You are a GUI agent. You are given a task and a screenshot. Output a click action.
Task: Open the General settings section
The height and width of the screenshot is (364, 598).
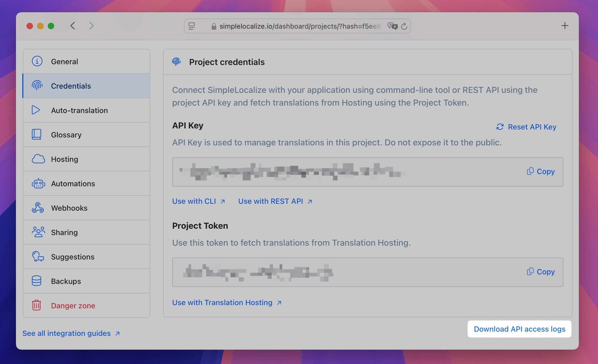click(x=87, y=62)
